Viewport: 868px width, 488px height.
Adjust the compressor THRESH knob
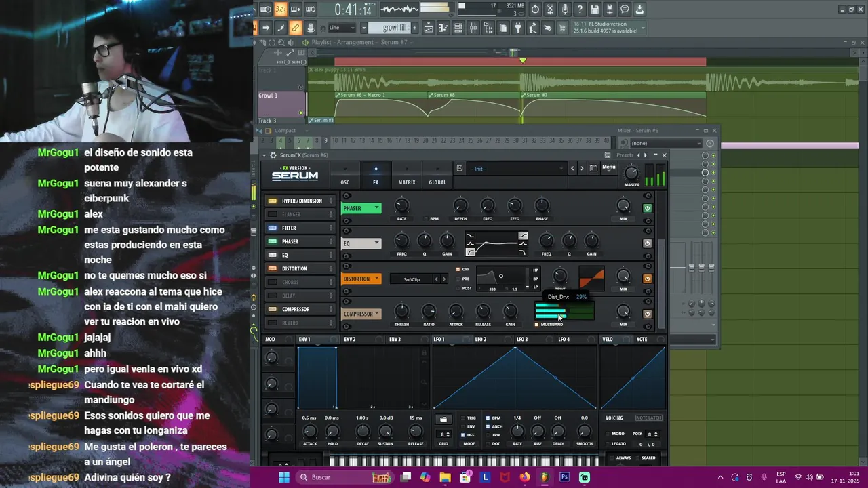[401, 312]
